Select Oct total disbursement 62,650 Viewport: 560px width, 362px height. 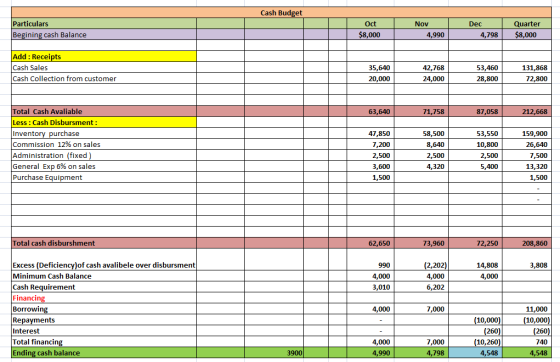[370, 243]
